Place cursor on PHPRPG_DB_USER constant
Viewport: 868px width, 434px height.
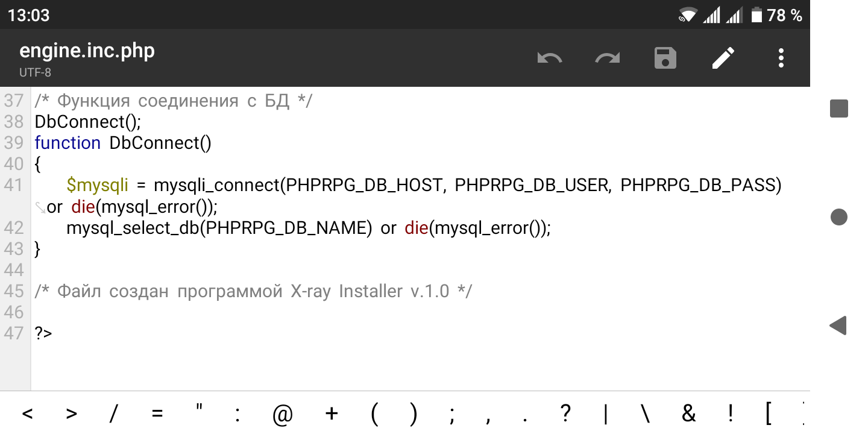coord(530,186)
